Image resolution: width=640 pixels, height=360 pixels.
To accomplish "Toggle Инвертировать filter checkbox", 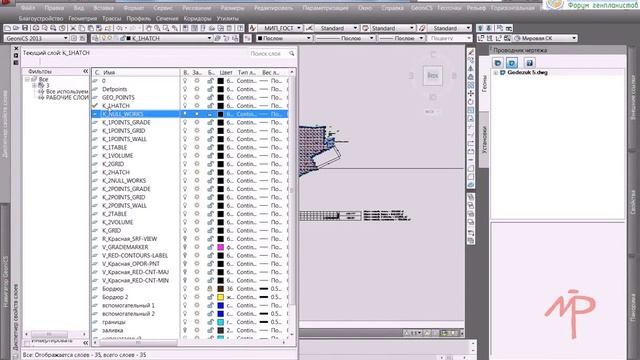I will [x=27, y=343].
